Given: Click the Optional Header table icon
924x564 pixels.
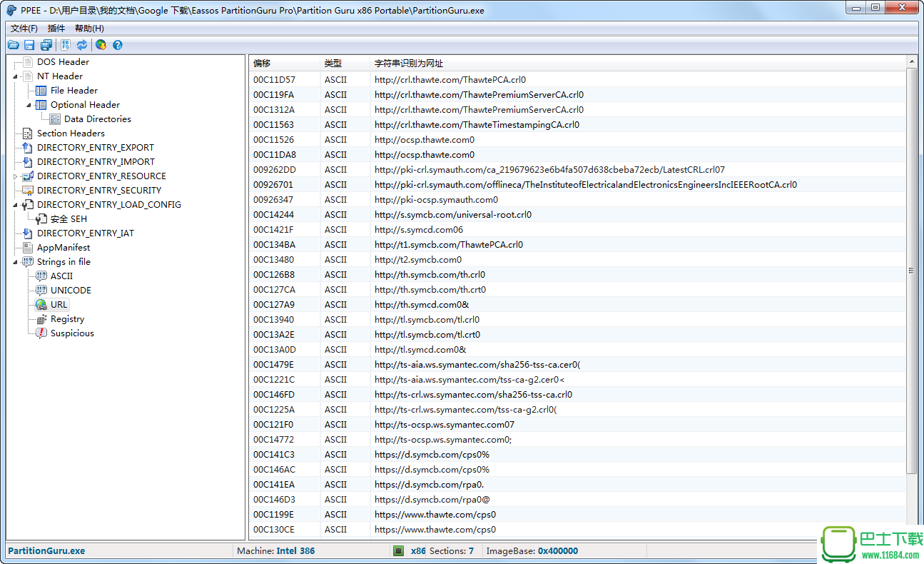Looking at the screenshot, I should click(41, 105).
